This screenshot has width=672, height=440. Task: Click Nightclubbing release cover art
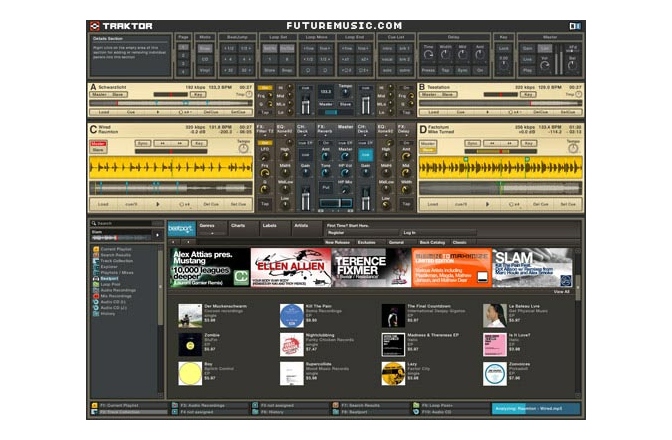click(x=291, y=344)
